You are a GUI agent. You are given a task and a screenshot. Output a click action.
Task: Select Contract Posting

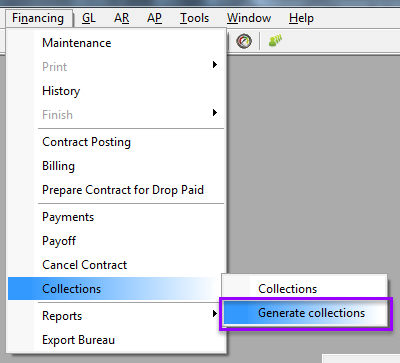point(116,142)
